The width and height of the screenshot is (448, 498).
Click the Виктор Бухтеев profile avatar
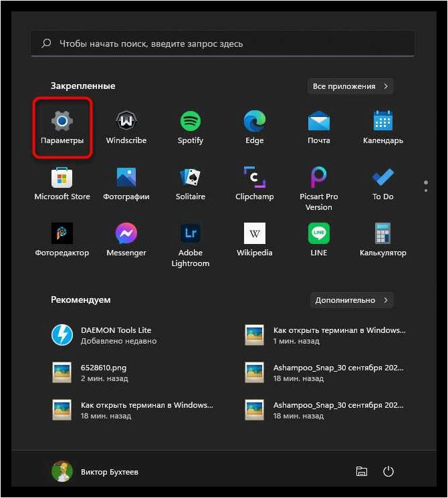click(62, 472)
